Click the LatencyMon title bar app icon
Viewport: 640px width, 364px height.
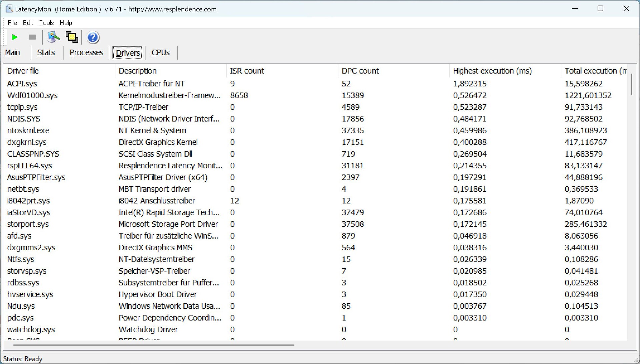[9, 9]
